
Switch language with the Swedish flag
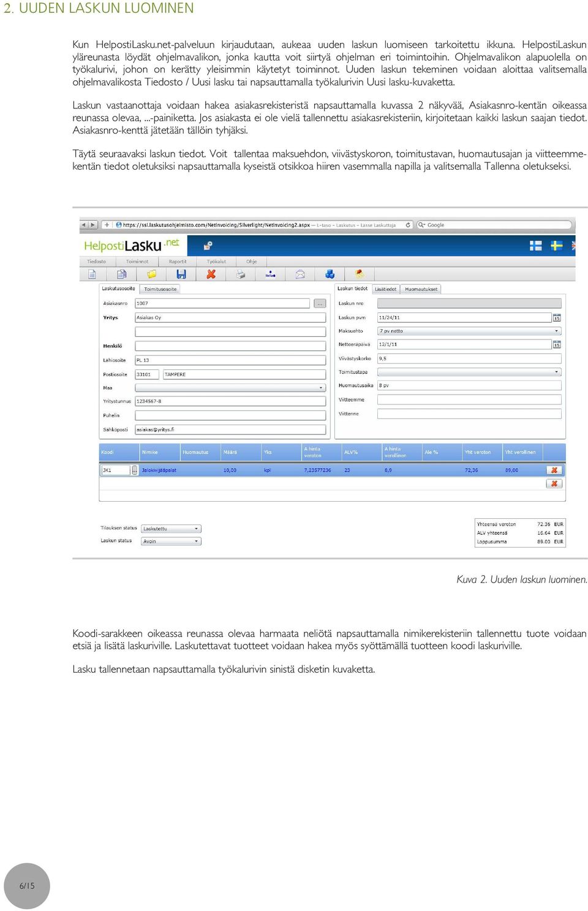[557, 246]
